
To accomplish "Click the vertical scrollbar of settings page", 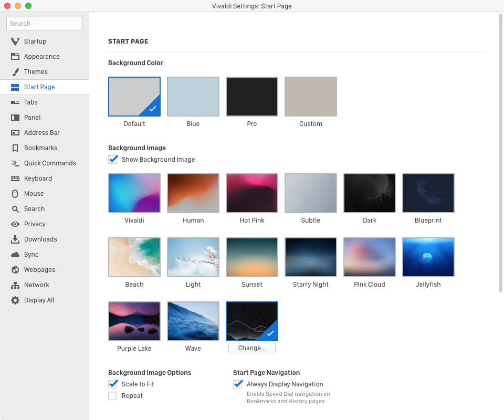I will 500,153.
